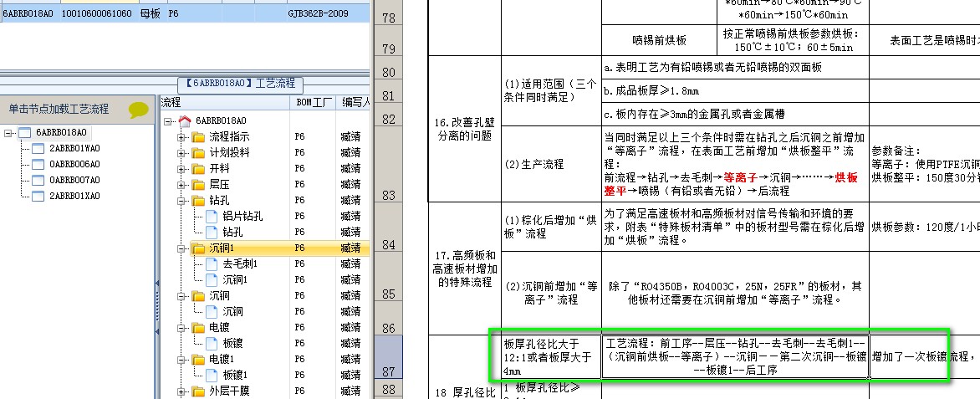
Task: Click the cell b.成品板厚≥1.8mm
Action: (x=735, y=90)
